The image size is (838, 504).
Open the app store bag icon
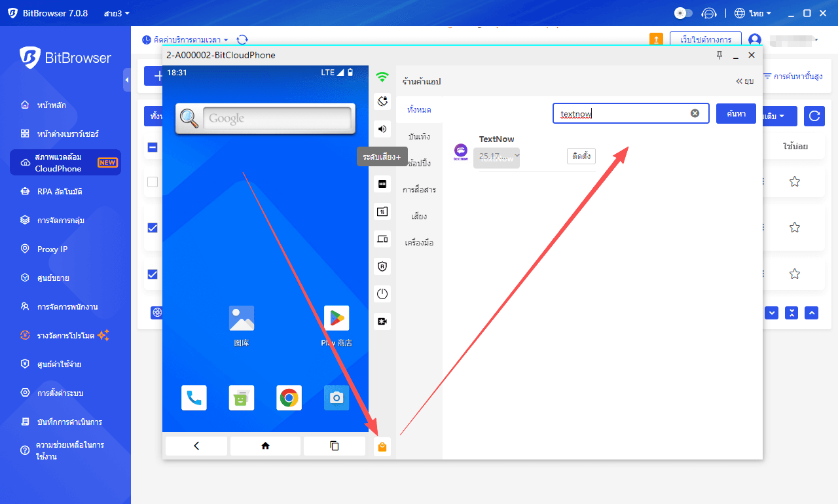coord(382,446)
